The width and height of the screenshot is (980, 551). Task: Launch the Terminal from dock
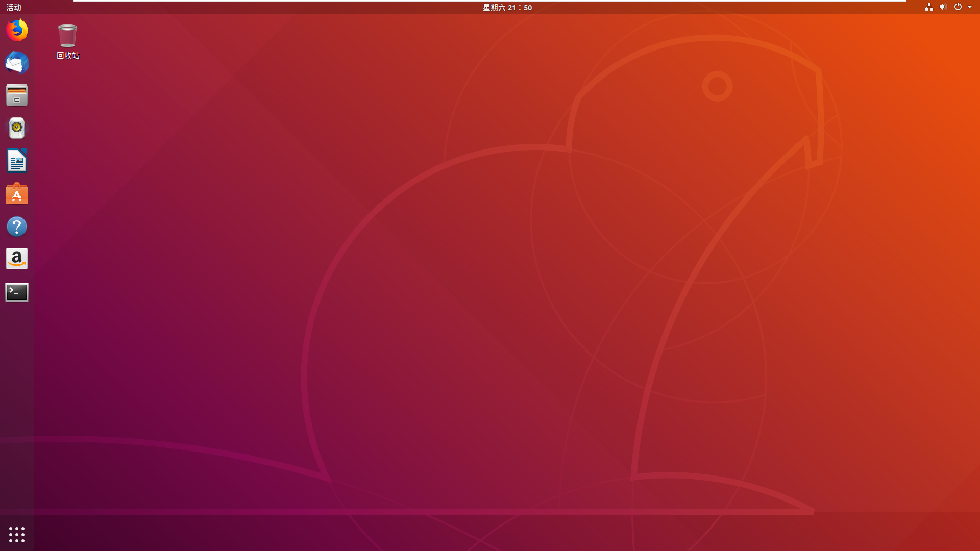pyautogui.click(x=17, y=292)
